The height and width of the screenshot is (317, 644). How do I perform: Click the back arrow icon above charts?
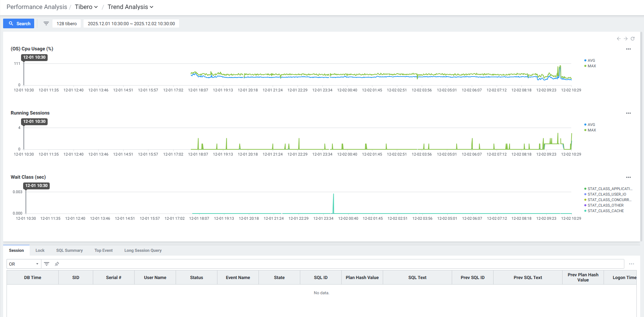619,39
